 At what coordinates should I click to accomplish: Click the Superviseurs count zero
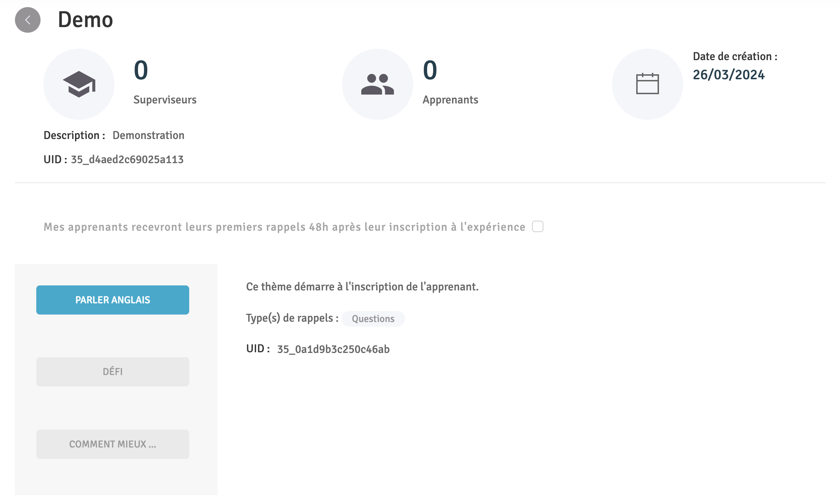click(141, 70)
